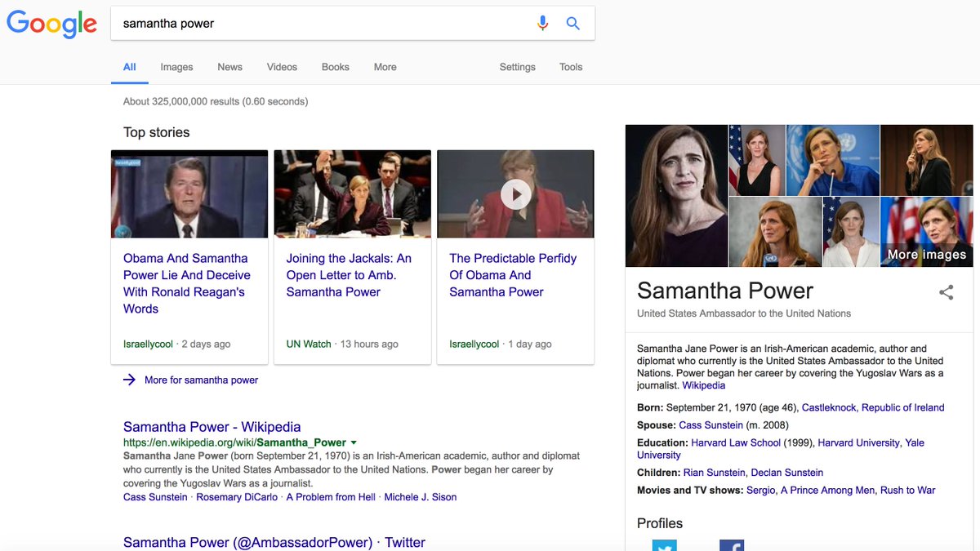Click UN Watch source label
980x551 pixels.
[309, 344]
